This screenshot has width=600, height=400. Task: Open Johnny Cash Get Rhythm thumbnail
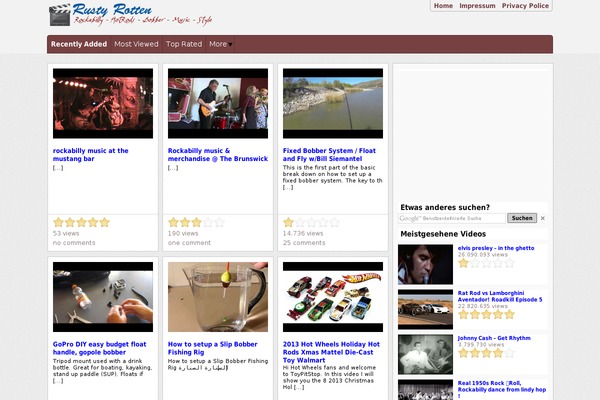pos(425,354)
